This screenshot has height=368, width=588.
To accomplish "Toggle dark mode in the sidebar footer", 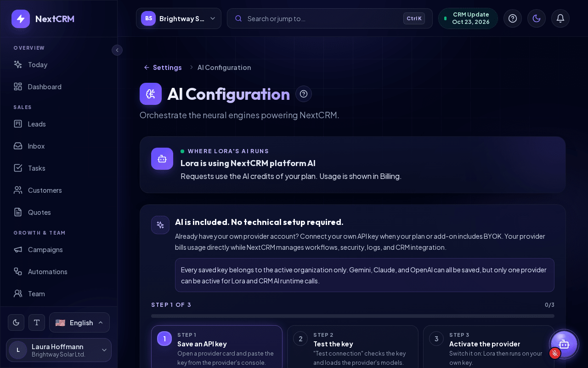I will coord(16,322).
